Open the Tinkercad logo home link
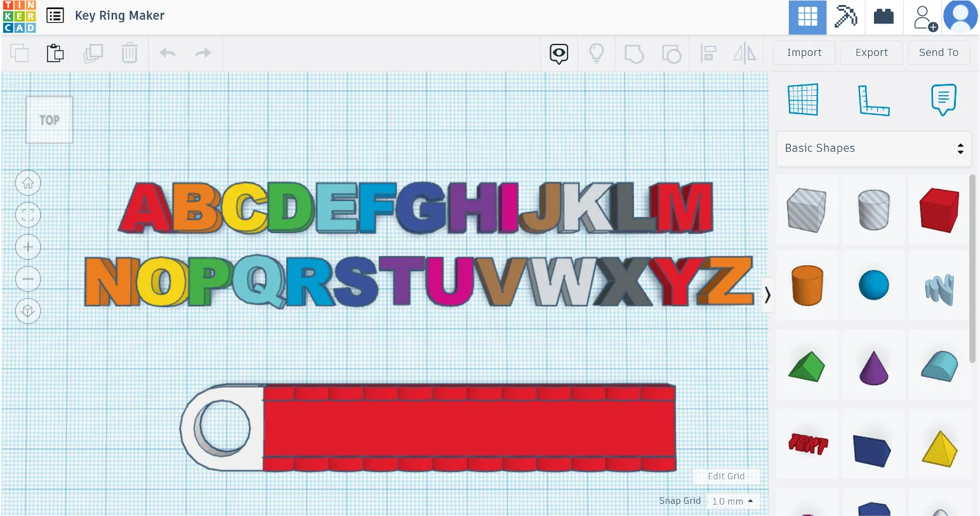 point(19,17)
